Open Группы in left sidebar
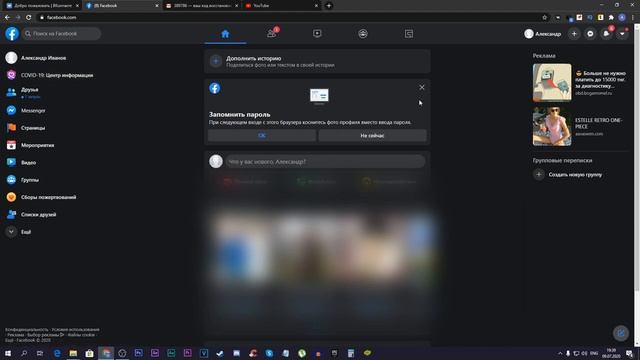 click(x=30, y=180)
